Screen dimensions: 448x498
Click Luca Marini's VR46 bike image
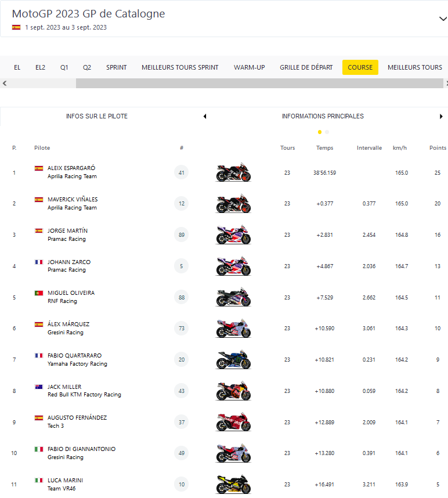(234, 484)
